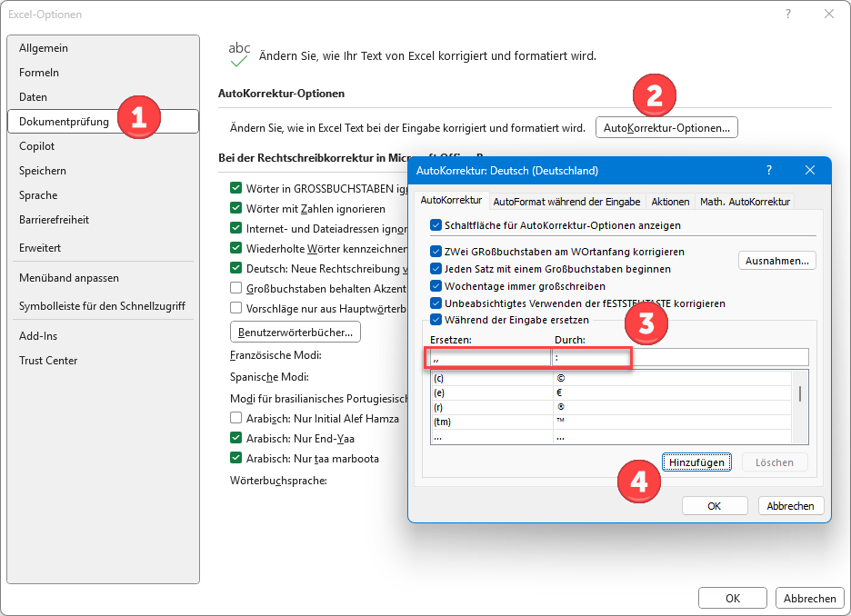Click the help icon in Excel-Optionen title bar
851x616 pixels.
(x=787, y=14)
